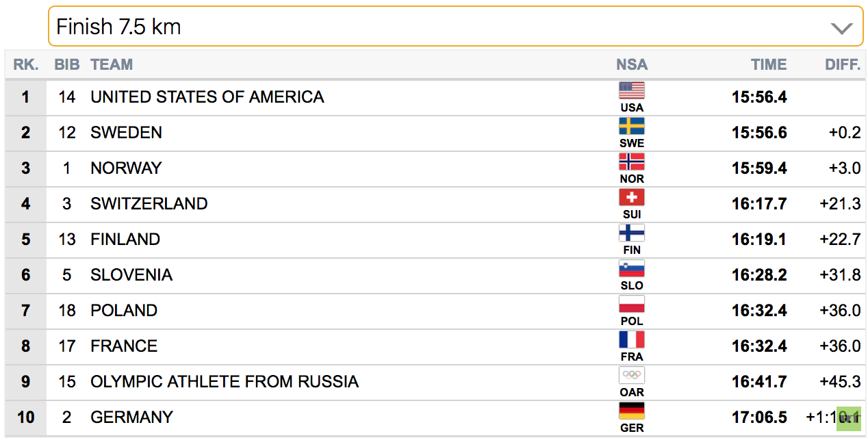Click the Poland flag icon
The image size is (868, 438).
(x=632, y=304)
